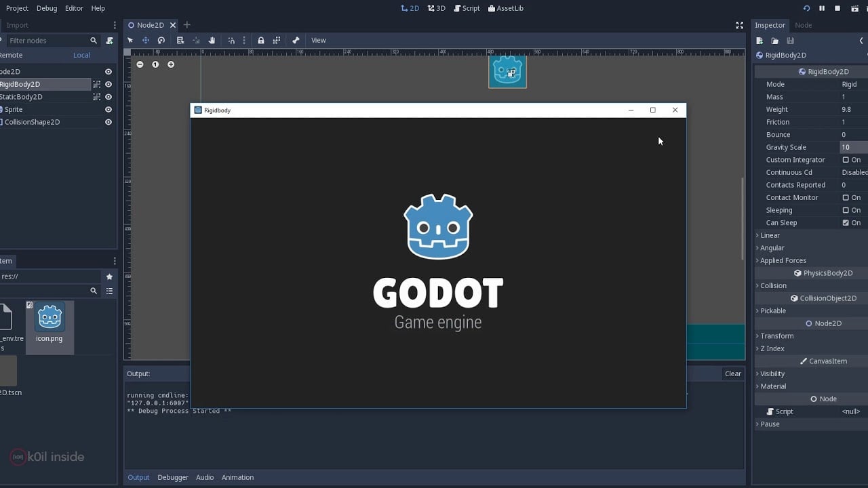Expand the Linear section
The image size is (868, 488).
pyautogui.click(x=770, y=235)
